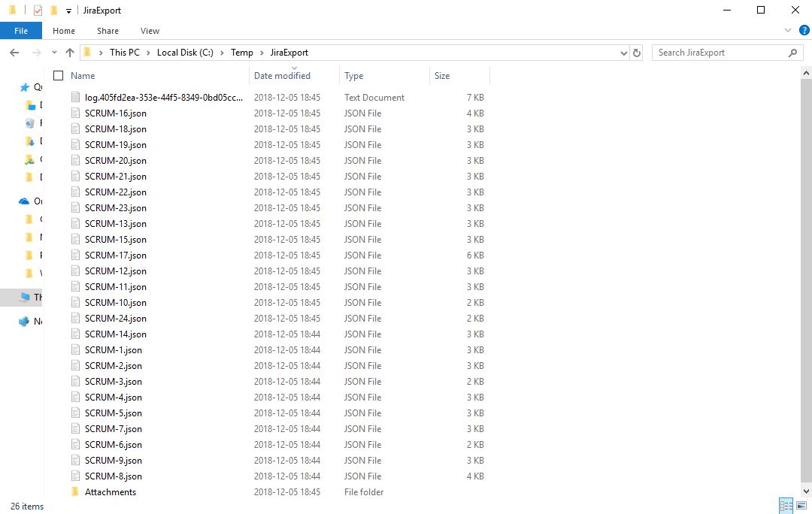Navigate to Local Disk (C:) in breadcrumb

coord(185,53)
